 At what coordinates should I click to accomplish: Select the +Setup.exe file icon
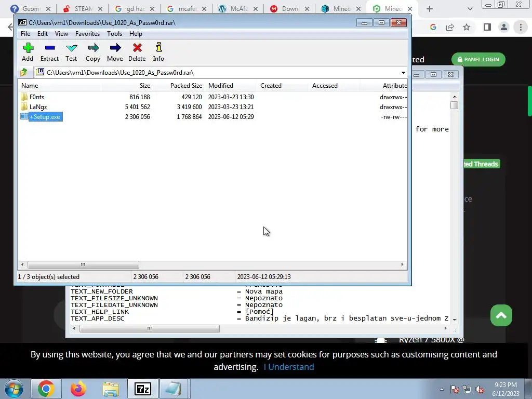(x=24, y=116)
